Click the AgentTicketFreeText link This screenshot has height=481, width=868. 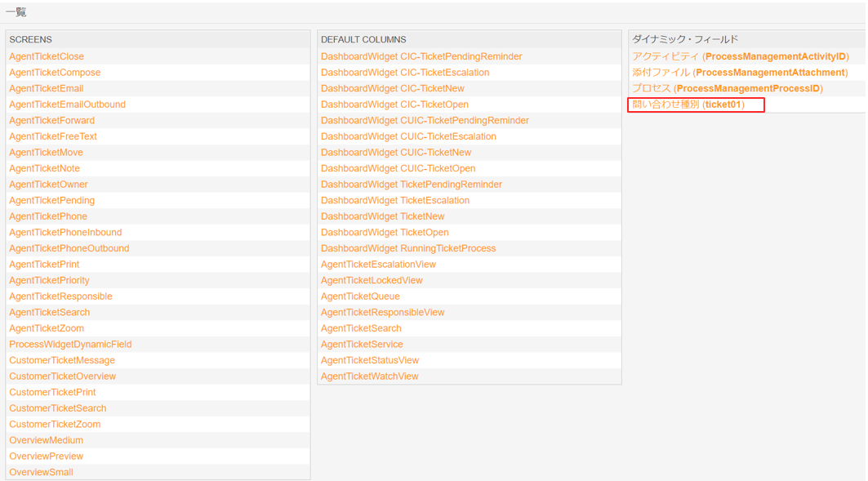tap(53, 136)
